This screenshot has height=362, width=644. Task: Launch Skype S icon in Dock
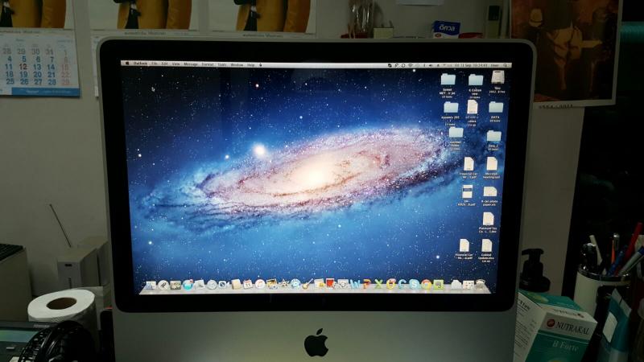[x=413, y=285]
